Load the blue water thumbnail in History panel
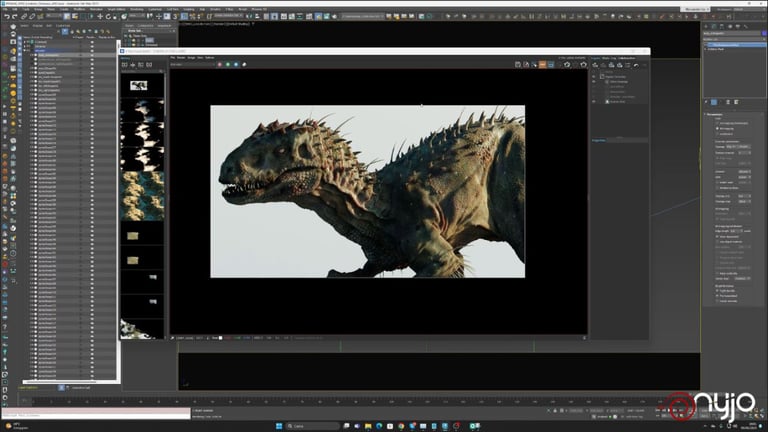 142,196
